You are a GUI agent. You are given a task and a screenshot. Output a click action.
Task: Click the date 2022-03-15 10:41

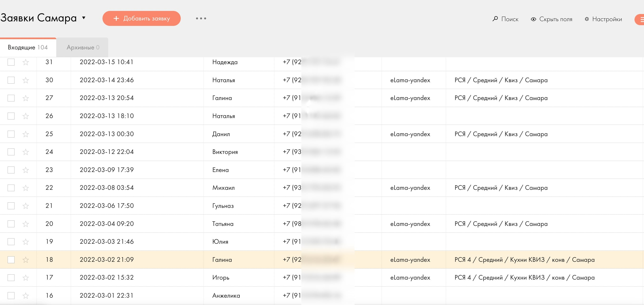[107, 62]
